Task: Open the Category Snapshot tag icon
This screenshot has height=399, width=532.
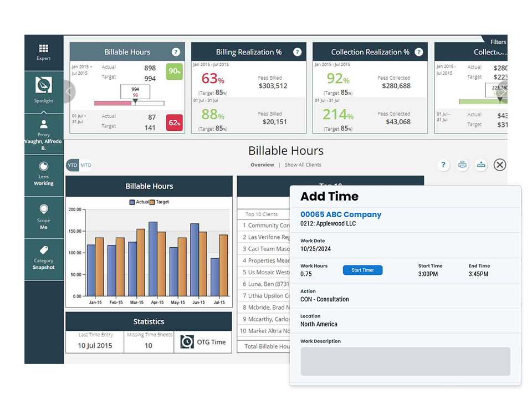Action: tap(44, 250)
